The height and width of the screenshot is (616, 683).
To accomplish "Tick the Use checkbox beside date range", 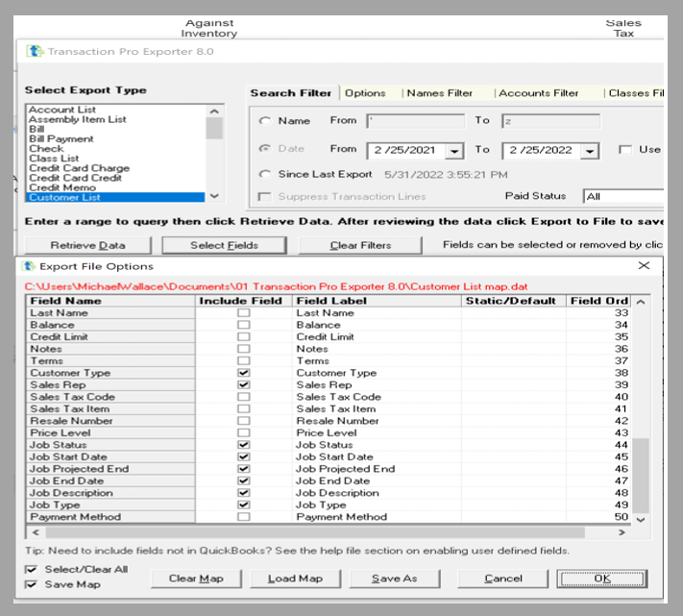I will pos(625,149).
